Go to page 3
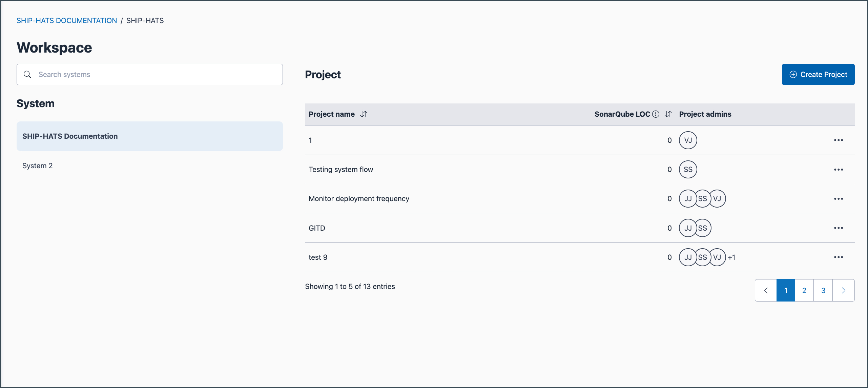The height and width of the screenshot is (388, 868). pos(823,290)
